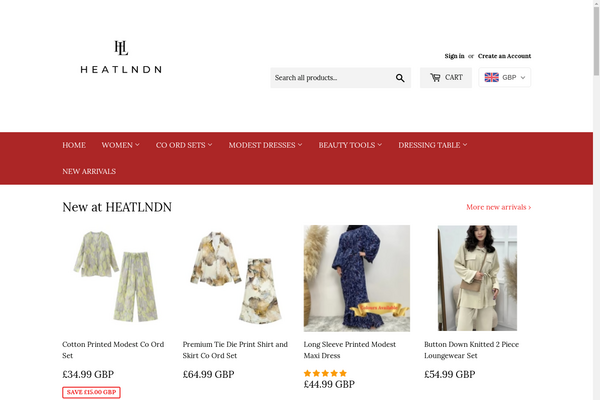Click the HEATLNDN logo

121,57
